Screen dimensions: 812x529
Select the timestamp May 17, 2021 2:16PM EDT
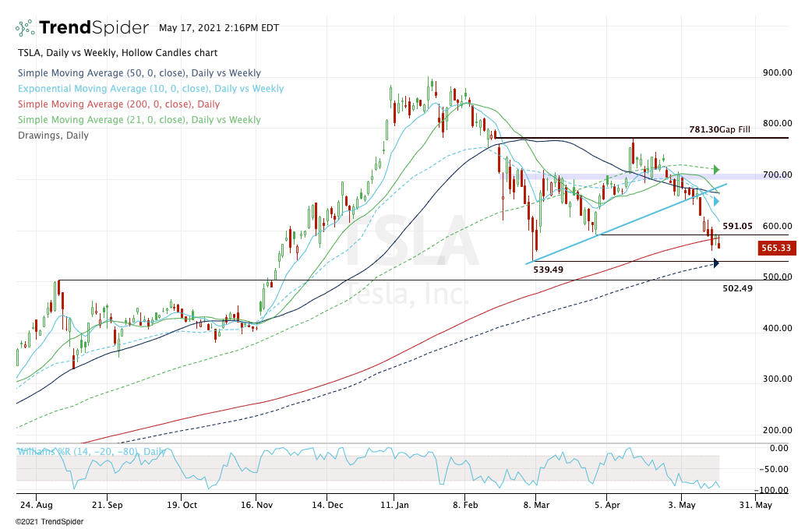tap(219, 28)
